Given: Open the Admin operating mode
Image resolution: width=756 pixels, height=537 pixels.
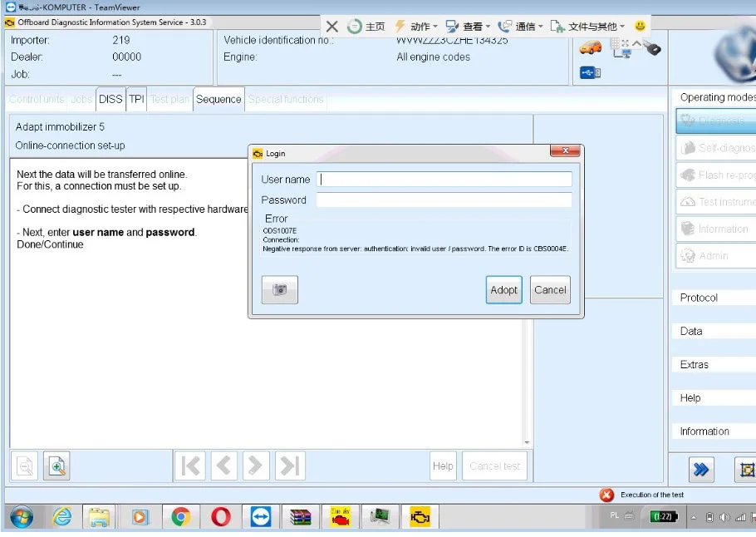Looking at the screenshot, I should pyautogui.click(x=715, y=256).
